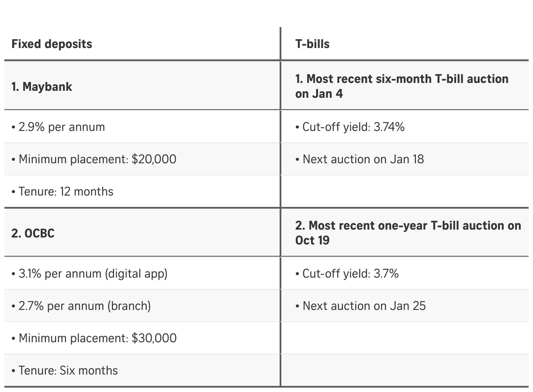Select 2.7% per annum (branch) row
The width and height of the screenshot is (533, 392).
[x=142, y=306]
